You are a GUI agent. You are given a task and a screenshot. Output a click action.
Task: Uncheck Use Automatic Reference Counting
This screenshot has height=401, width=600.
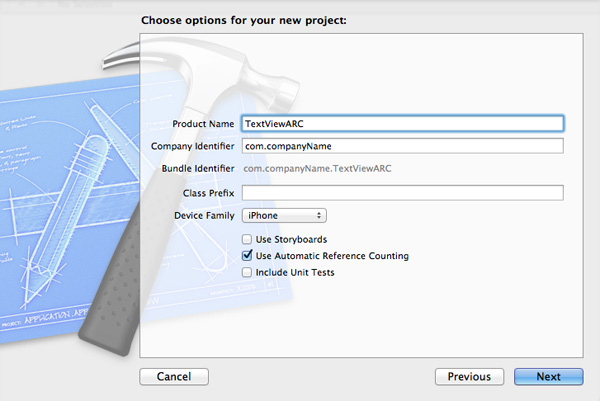(x=247, y=255)
